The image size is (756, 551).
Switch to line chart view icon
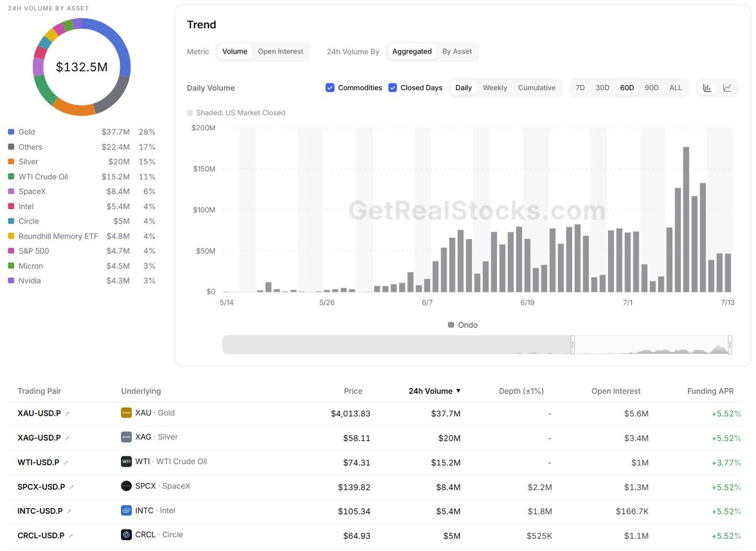coord(727,88)
